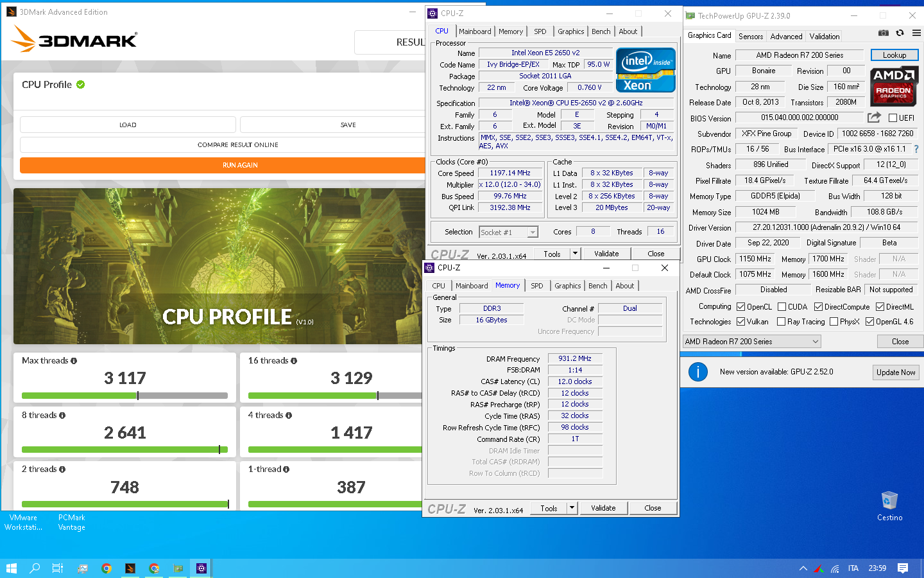This screenshot has width=924, height=578.
Task: Toggle the UEFI checkbox in GPU-Z
Action: [893, 118]
